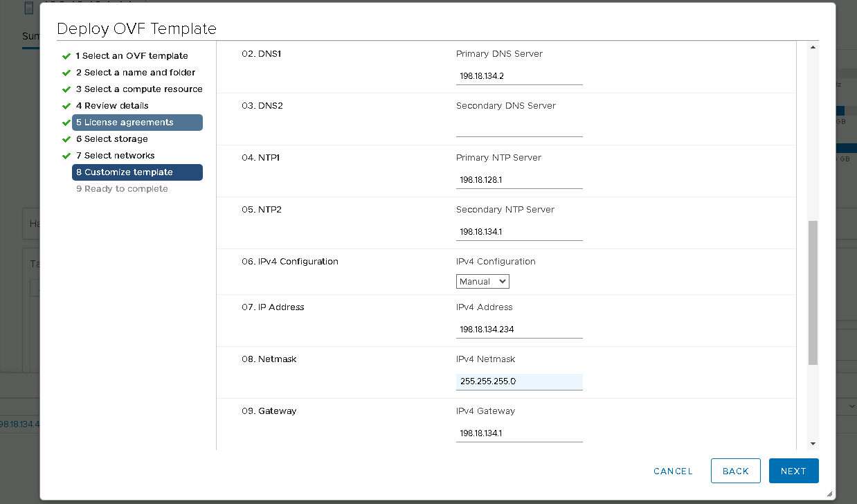Open step 3 Select a compute resource
The image size is (857, 504).
139,89
